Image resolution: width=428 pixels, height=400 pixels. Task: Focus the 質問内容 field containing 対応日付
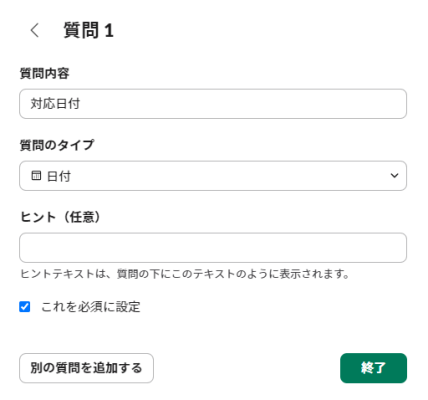213,104
